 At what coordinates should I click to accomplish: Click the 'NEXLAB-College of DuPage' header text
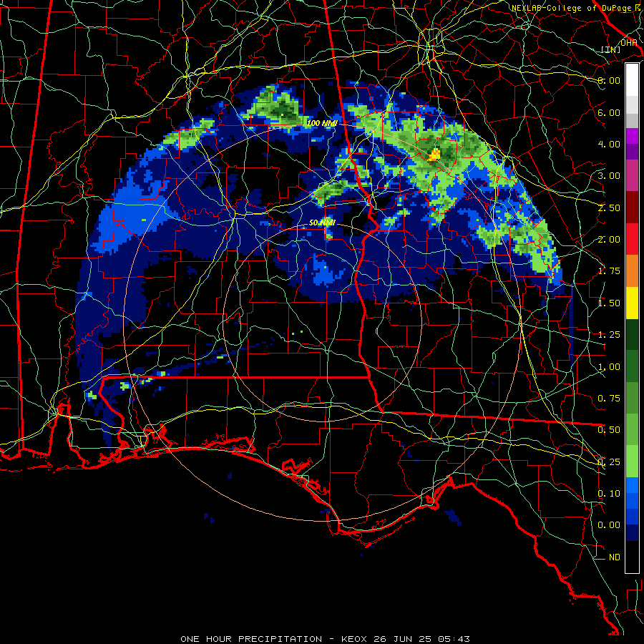[572, 8]
